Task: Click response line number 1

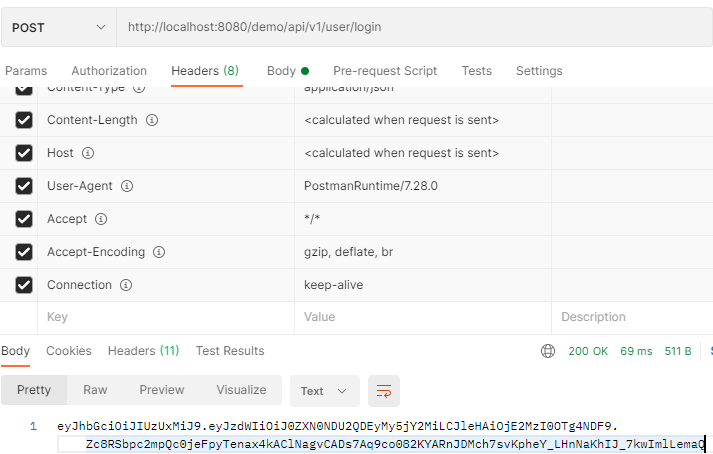Action: [x=33, y=426]
